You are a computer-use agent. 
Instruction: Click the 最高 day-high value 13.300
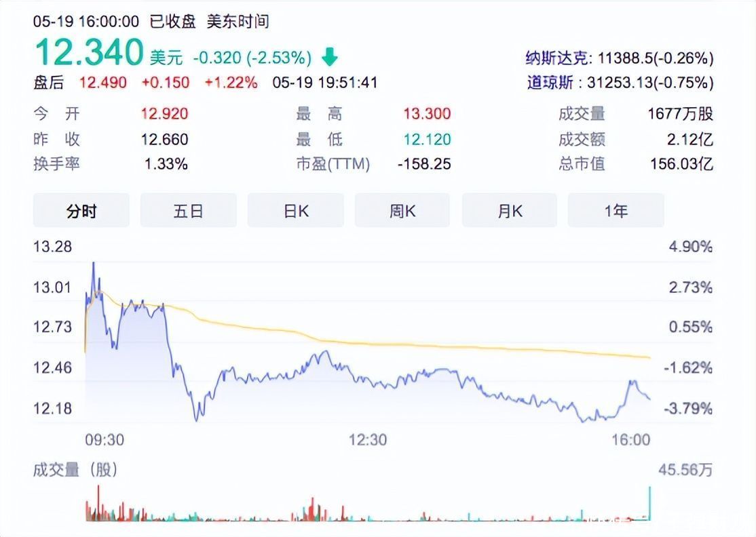pos(428,114)
